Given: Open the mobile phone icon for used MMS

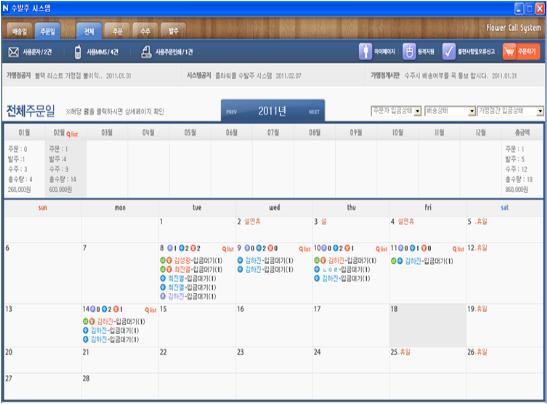Looking at the screenshot, I should click(x=78, y=52).
